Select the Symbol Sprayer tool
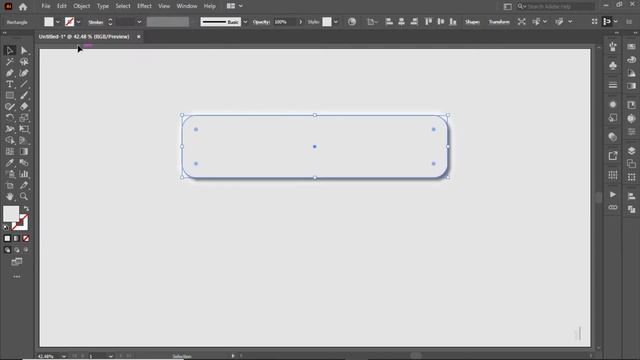This screenshot has width=640, height=360. 10,174
